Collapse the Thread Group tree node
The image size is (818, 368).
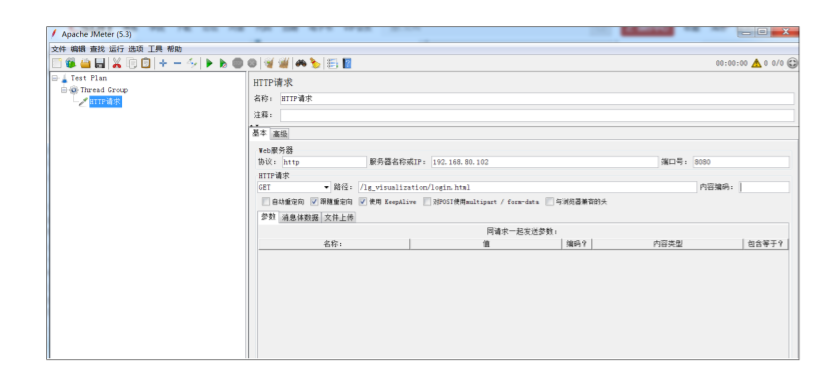pos(64,90)
